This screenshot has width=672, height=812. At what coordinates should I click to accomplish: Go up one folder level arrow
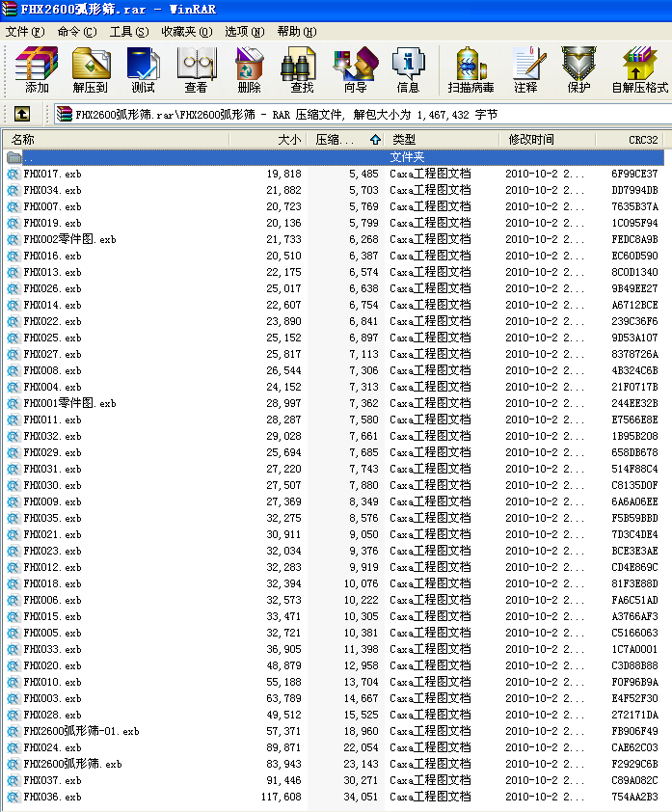tap(22, 114)
